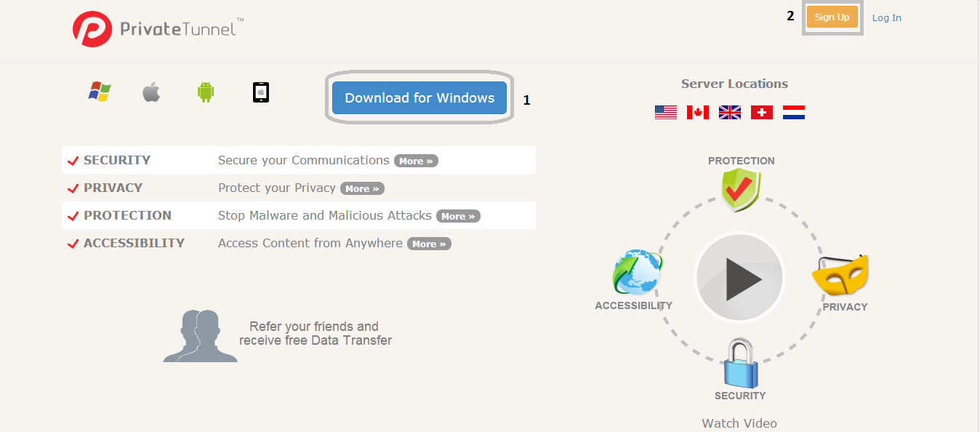The width and height of the screenshot is (980, 432).
Task: Click the United Kingdom flag
Action: [x=730, y=112]
